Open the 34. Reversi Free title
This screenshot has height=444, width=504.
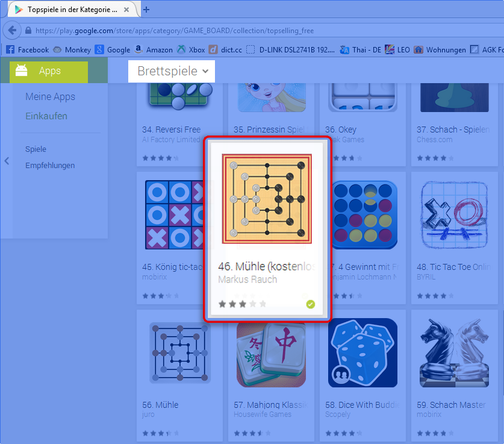pyautogui.click(x=172, y=130)
